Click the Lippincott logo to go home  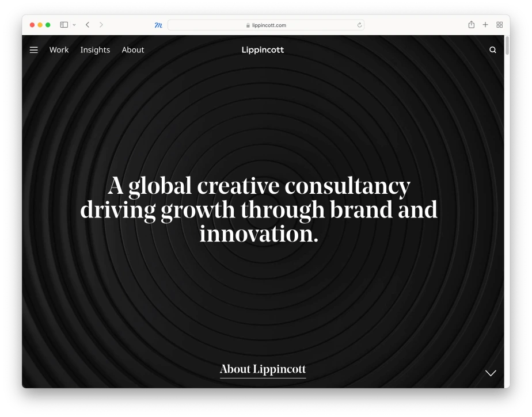click(x=263, y=50)
